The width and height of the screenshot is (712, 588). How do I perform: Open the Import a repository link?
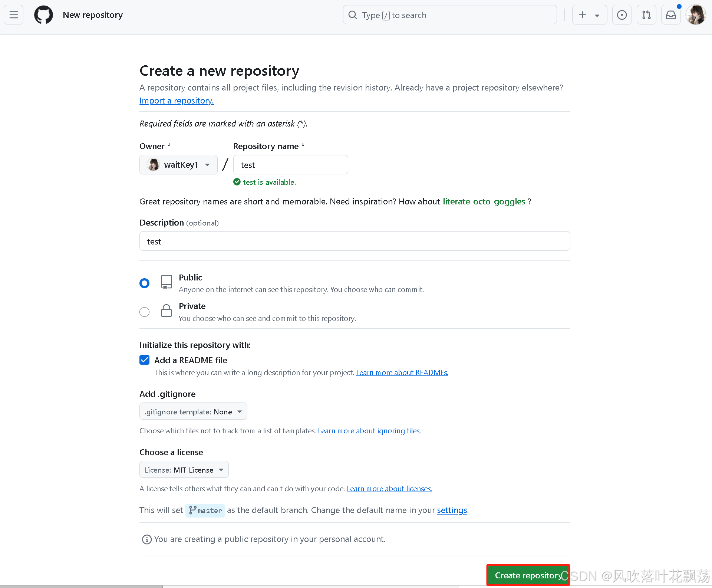click(x=177, y=101)
